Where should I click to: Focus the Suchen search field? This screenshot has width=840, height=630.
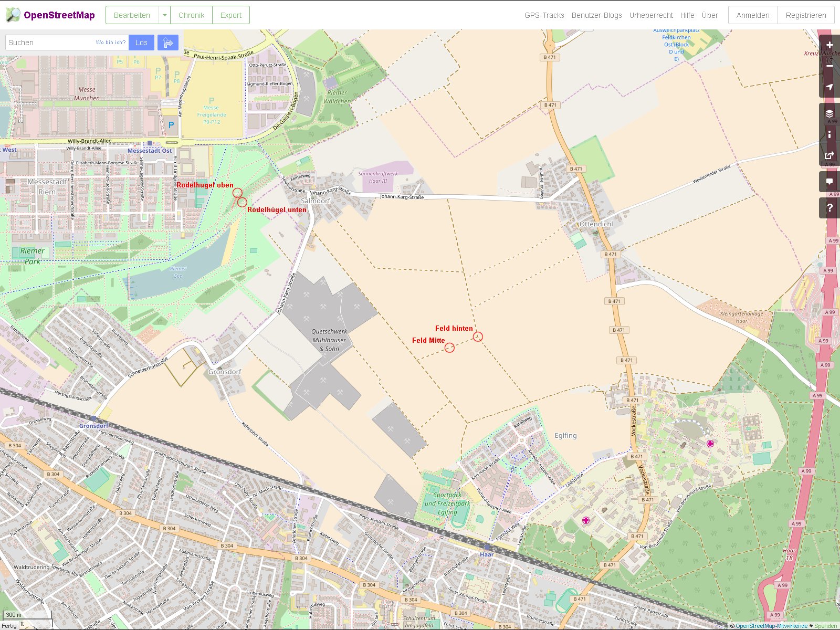point(50,43)
